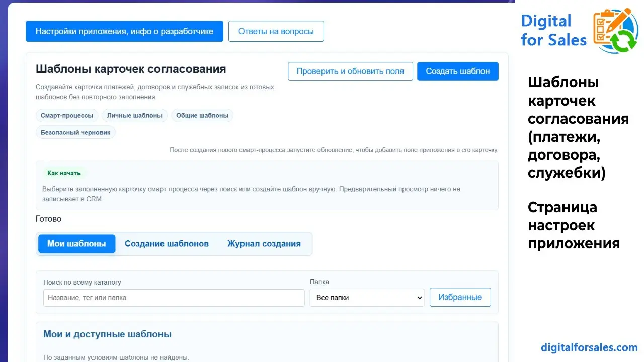Click the 'Папка' field label

click(319, 282)
